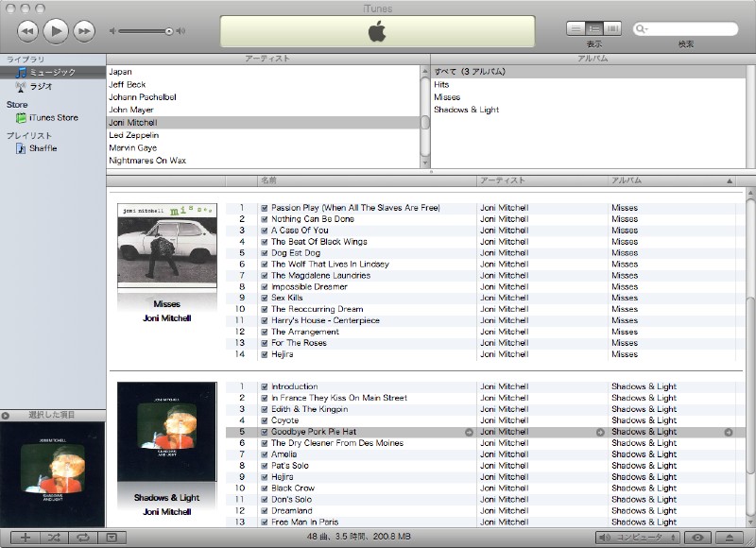756x548 pixels.
Task: Hide the artwork viewer button
Action: (112, 538)
